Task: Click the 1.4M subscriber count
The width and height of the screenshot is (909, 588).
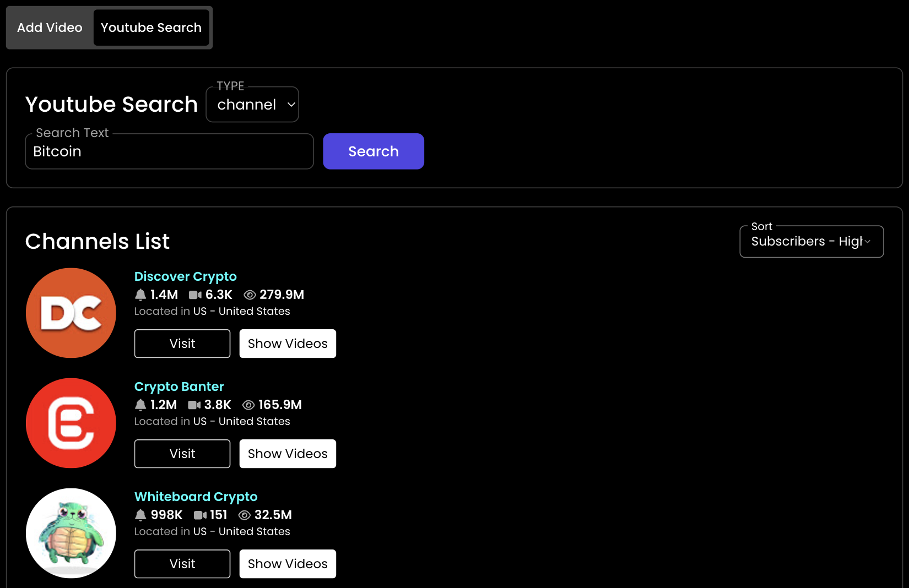Action: 164,295
